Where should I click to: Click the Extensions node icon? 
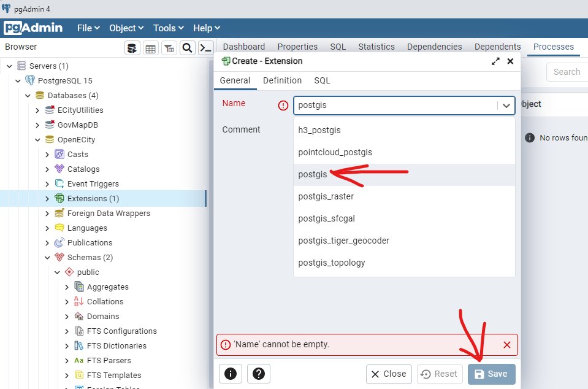(x=59, y=198)
